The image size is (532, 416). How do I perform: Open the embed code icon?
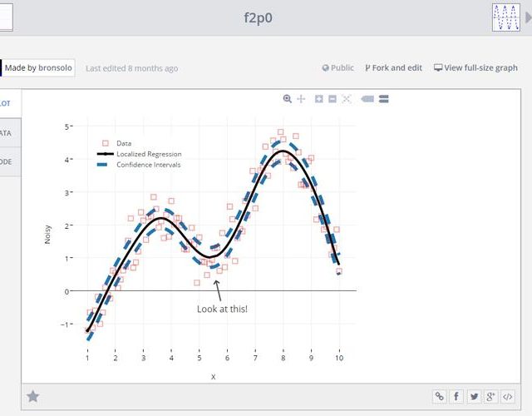coord(508,396)
